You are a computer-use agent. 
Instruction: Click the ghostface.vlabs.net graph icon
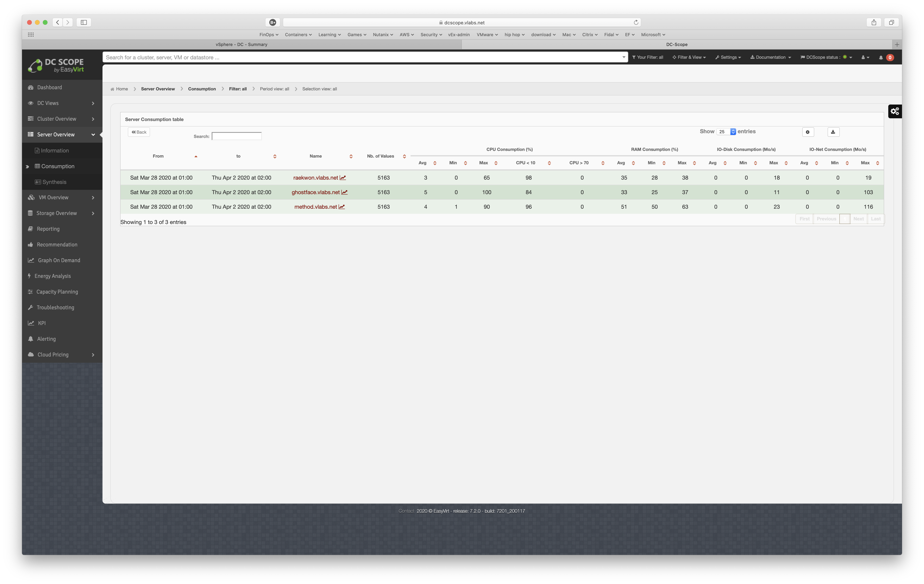coord(344,192)
